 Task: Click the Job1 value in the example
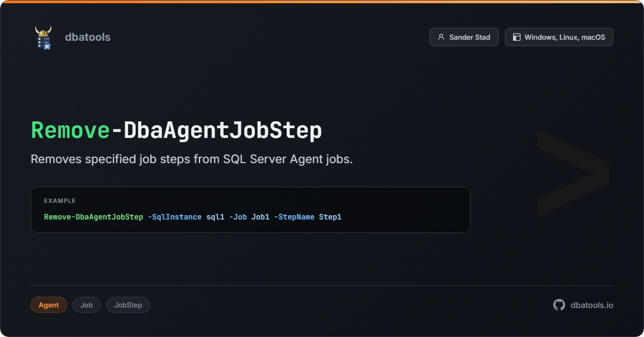tap(260, 217)
